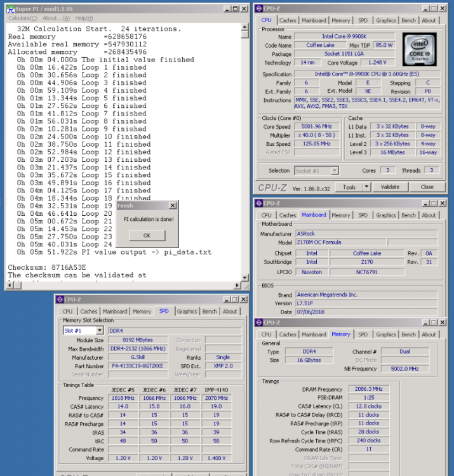Go to Caches tab in SPD CPU-Z window
454x476 pixels.
88,311
